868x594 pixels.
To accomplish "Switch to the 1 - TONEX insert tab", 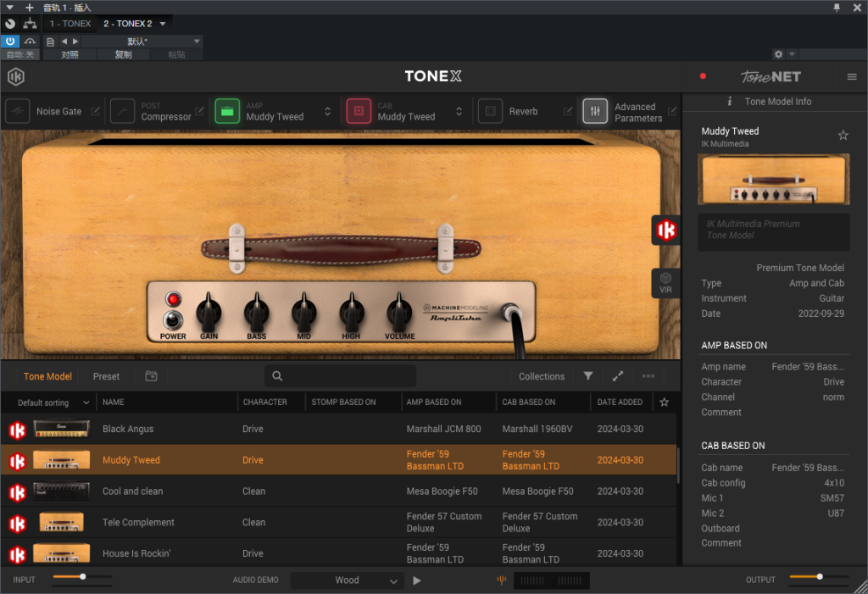I will pos(70,23).
